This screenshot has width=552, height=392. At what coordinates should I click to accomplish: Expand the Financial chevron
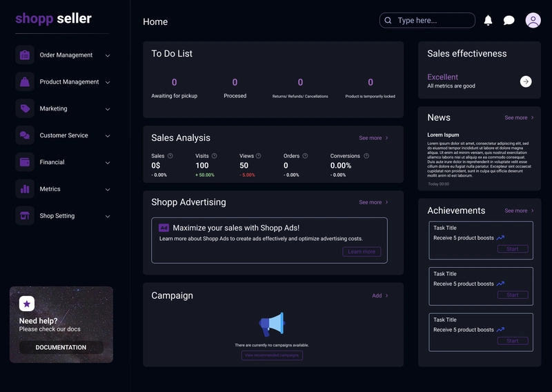[108, 162]
